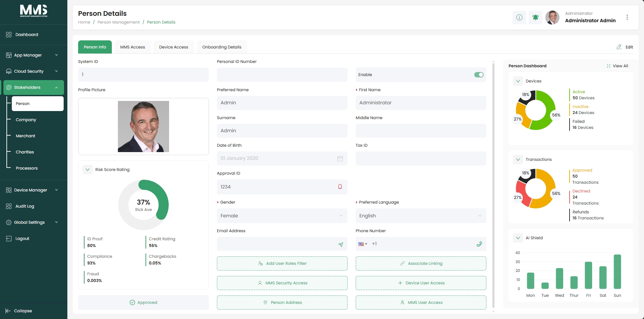The width and height of the screenshot is (644, 319).
Task: Switch to the Onboarding Details tab
Action: click(x=222, y=47)
